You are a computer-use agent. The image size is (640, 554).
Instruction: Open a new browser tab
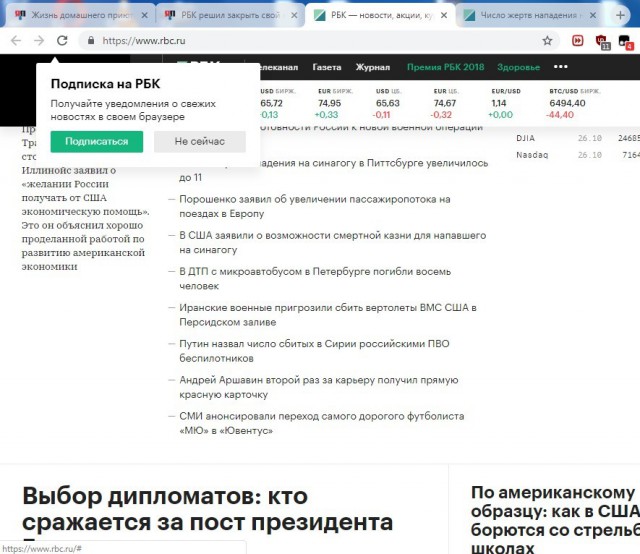[x=620, y=16]
